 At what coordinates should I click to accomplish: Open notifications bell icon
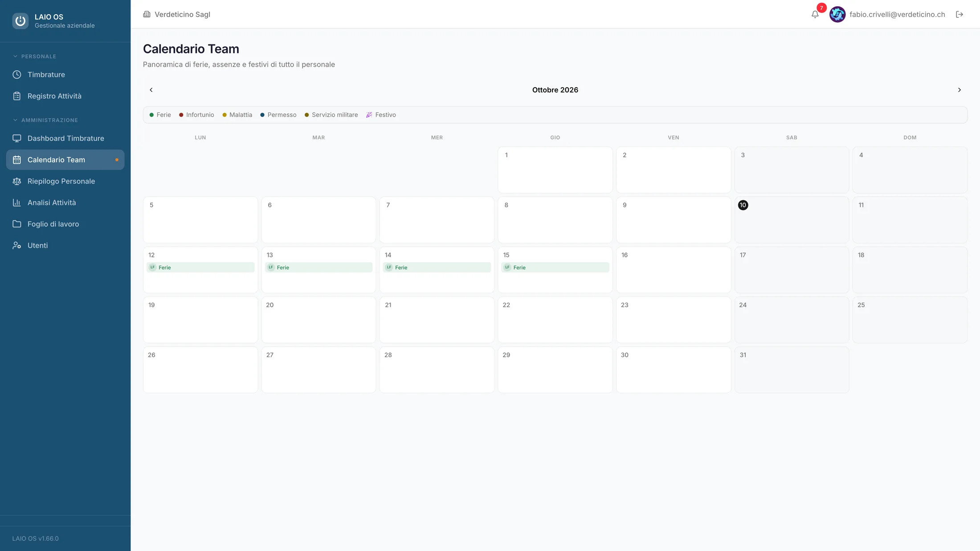click(x=815, y=14)
